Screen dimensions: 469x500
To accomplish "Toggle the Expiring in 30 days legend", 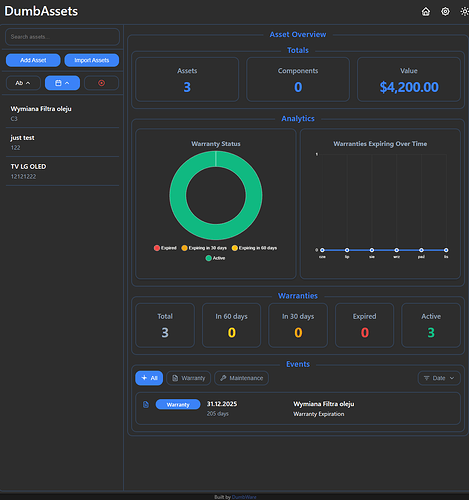I will (x=204, y=248).
